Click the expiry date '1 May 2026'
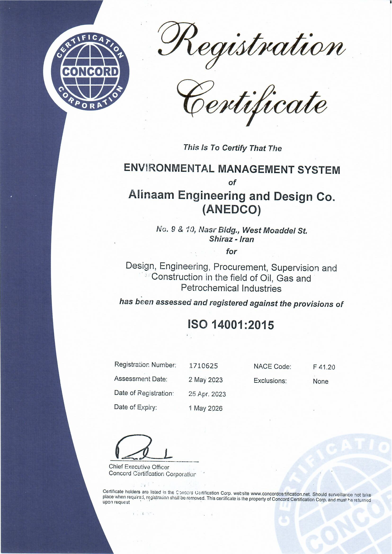Viewport: 392px width, 554px height. click(x=206, y=408)
